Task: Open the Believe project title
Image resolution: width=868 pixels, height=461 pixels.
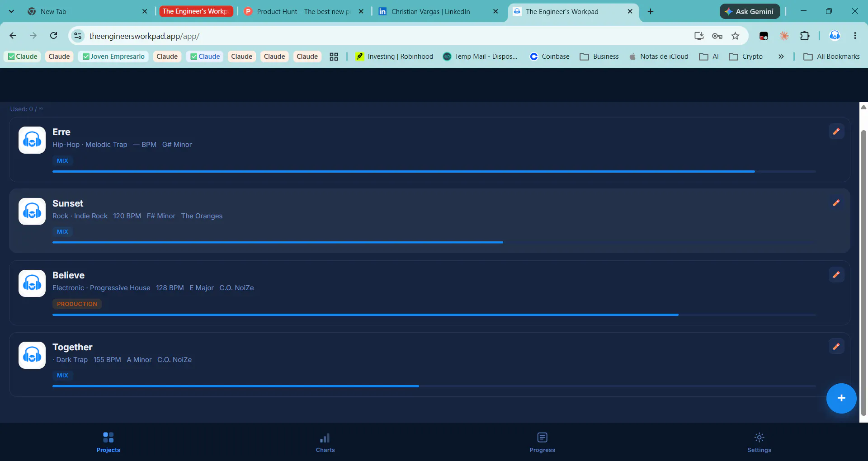Action: pyautogui.click(x=68, y=275)
